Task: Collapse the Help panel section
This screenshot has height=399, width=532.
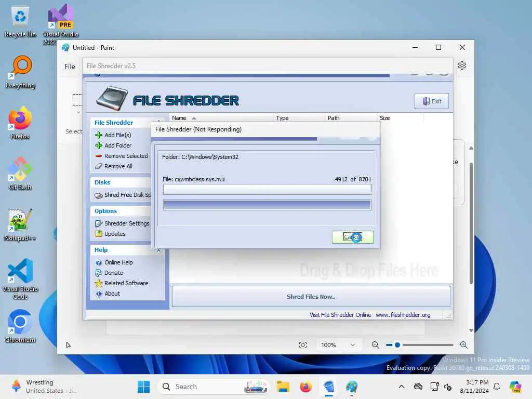Action: pyautogui.click(x=158, y=250)
